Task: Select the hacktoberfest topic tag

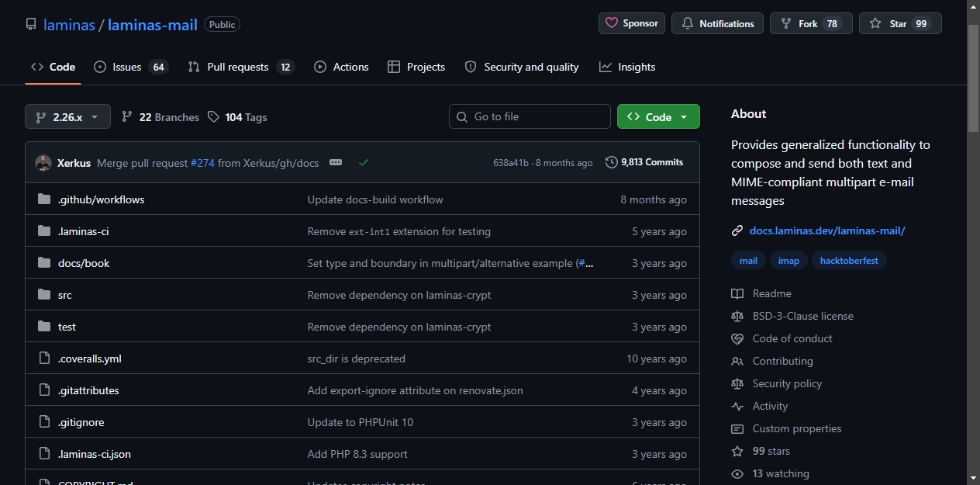Action: click(849, 261)
